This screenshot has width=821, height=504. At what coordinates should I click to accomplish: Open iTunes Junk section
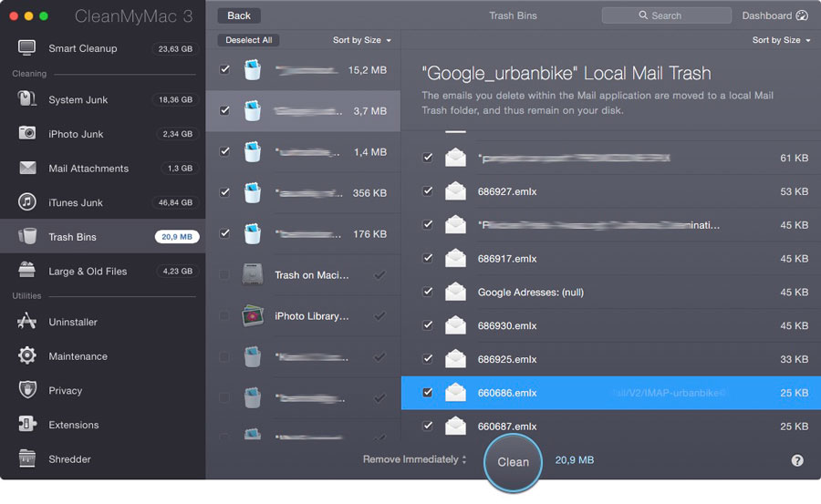click(102, 202)
